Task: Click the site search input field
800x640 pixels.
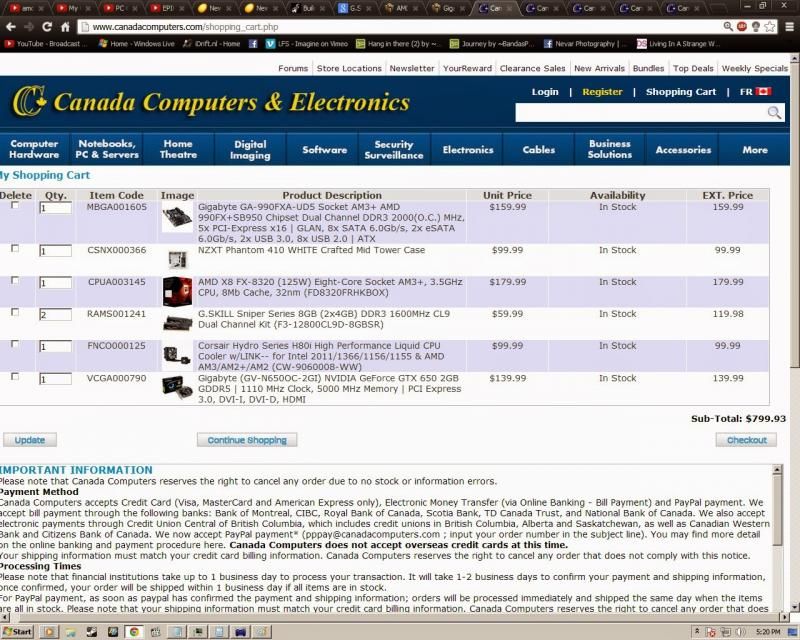Action: coord(641,112)
